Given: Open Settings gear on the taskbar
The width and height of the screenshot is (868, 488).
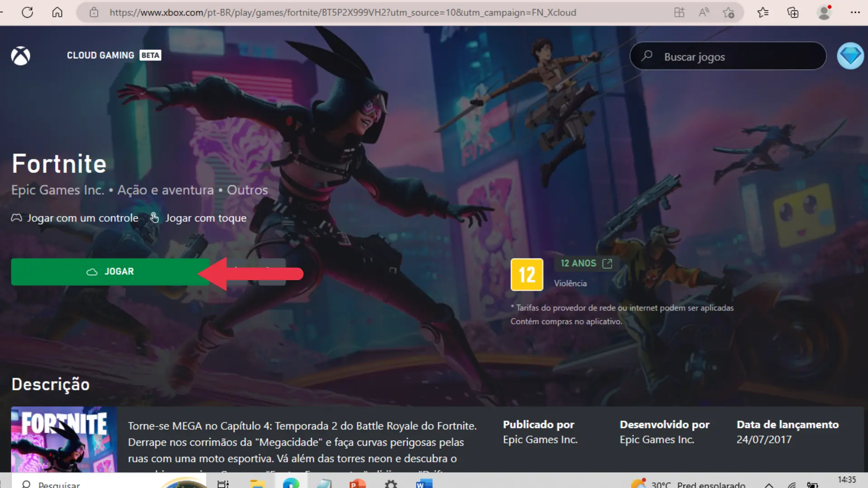Looking at the screenshot, I should tap(391, 483).
